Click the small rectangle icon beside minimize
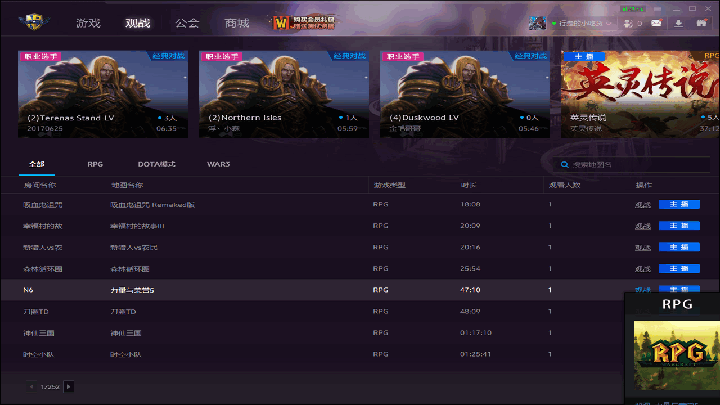Viewport: 720px width, 405px height. pyautogui.click(x=658, y=9)
